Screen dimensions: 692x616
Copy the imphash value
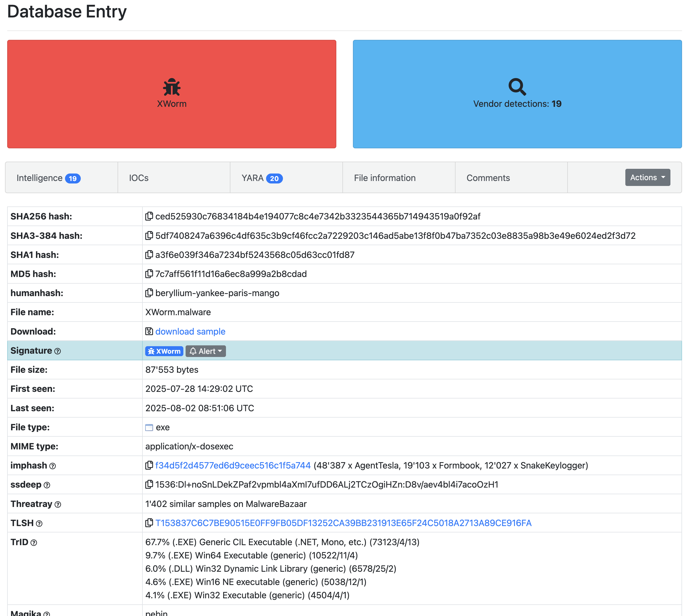point(149,465)
